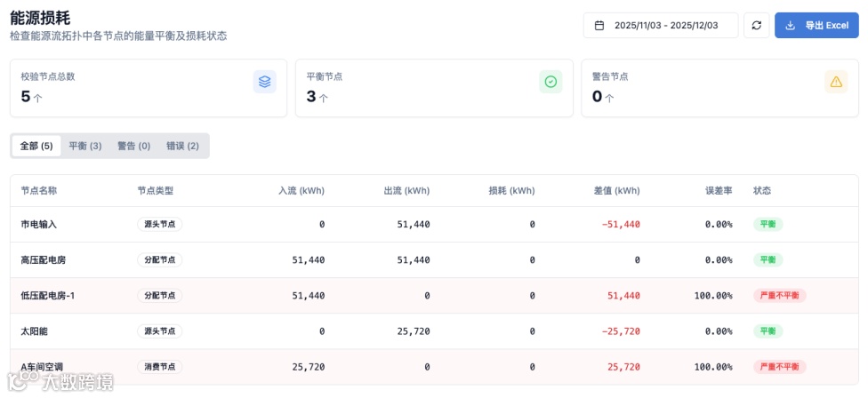This screenshot has height=398, width=868.
Task: Click the refresh icon button
Action: pos(757,25)
